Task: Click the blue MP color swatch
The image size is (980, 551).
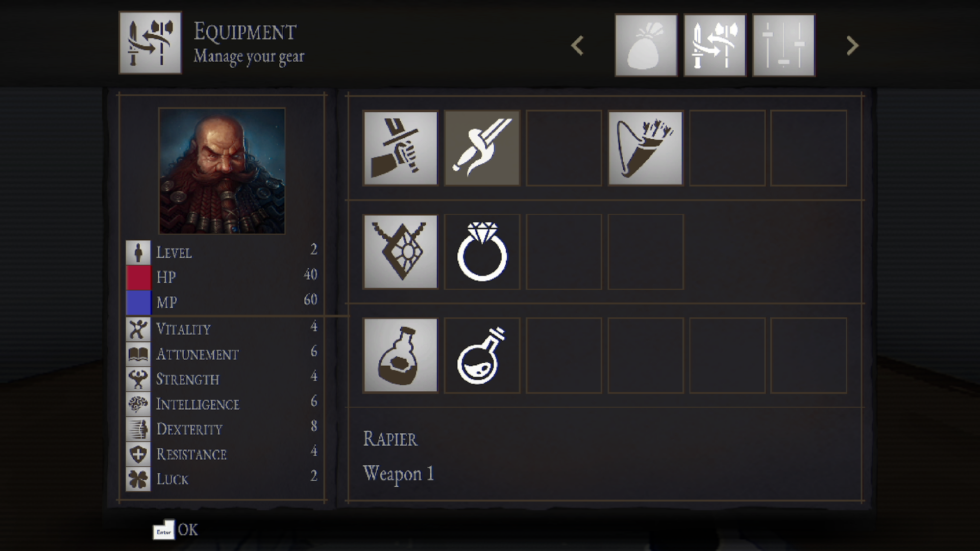Action: click(x=138, y=303)
